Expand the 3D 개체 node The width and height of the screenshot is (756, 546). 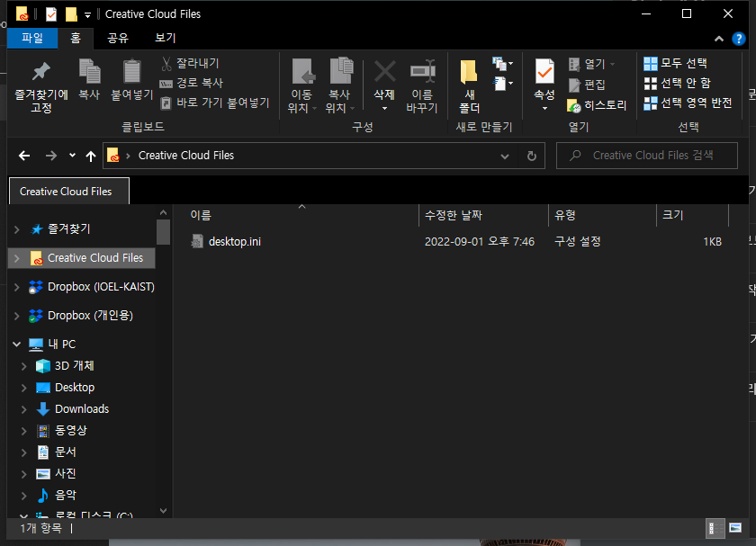tap(23, 366)
